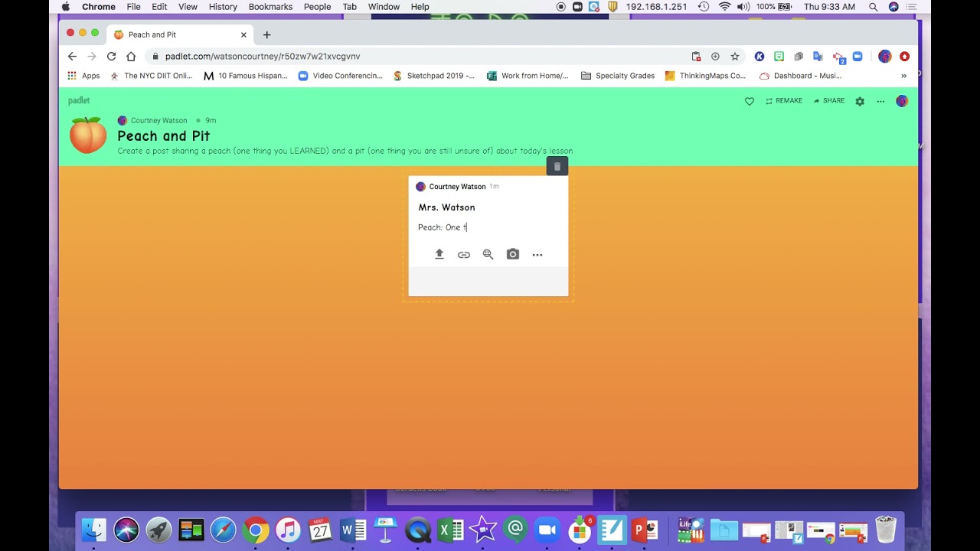Click the padlet logo
Viewport: 980px width, 551px height.
click(79, 100)
